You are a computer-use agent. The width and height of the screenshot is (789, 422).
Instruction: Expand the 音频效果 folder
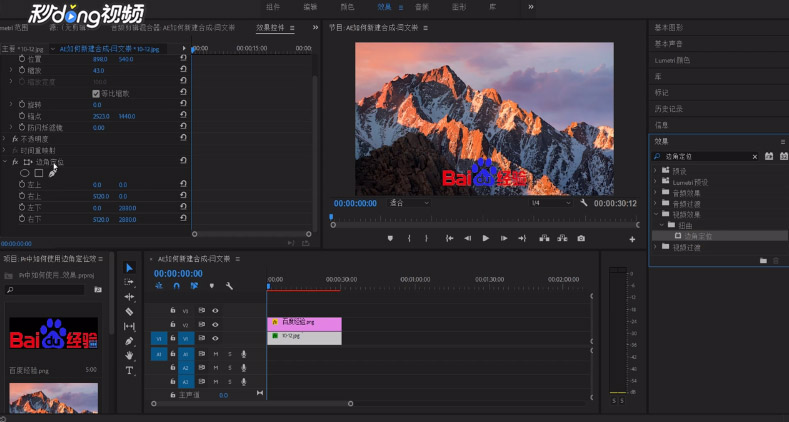[655, 192]
